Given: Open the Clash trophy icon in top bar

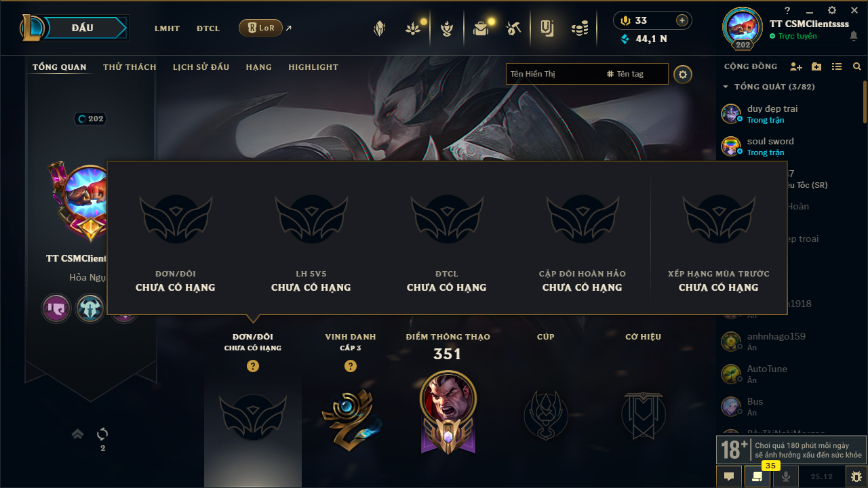Looking at the screenshot, I should 446,28.
